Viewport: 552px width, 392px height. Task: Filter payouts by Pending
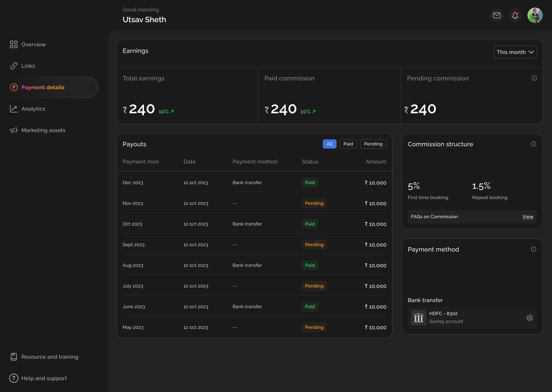pos(373,144)
